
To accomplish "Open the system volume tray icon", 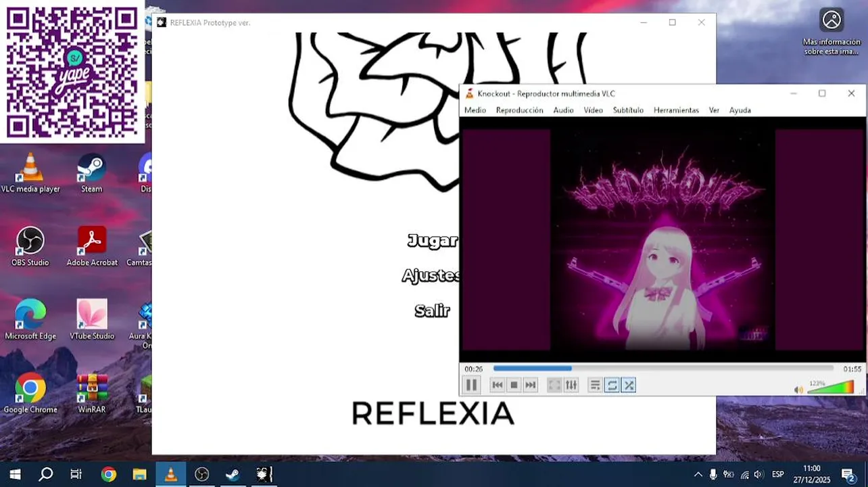I will click(x=758, y=474).
